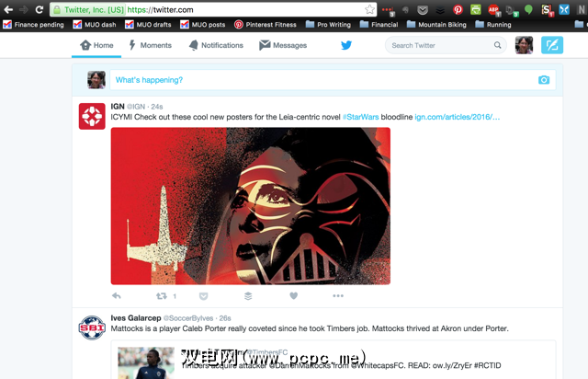Image resolution: width=588 pixels, height=379 pixels.
Task: Open the Ives Galarcep SBI avatar
Action: pyautogui.click(x=92, y=327)
